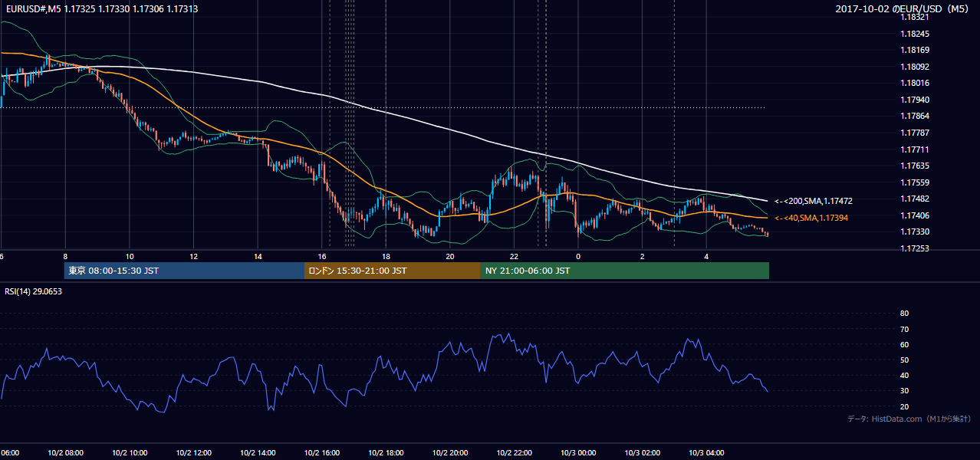Click price axis value 1.18169
The width and height of the screenshot is (980, 460).
tap(916, 51)
